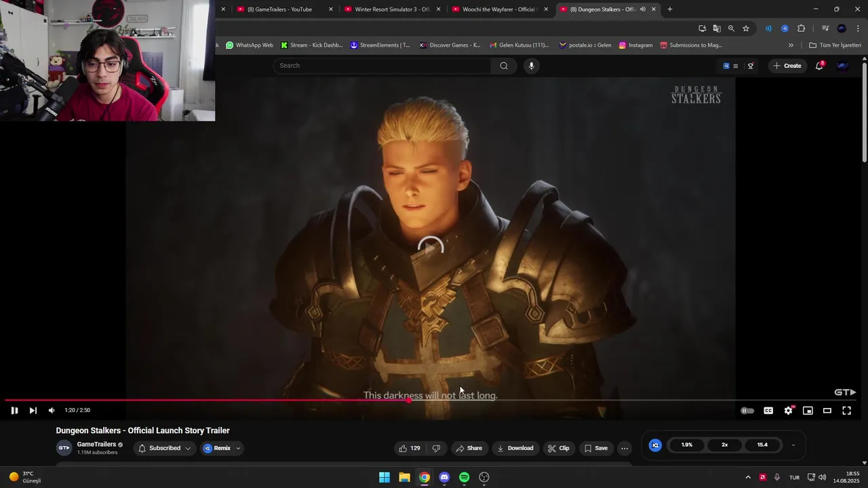The image size is (868, 488).
Task: Open Discover Games bookmark
Action: coord(450,45)
